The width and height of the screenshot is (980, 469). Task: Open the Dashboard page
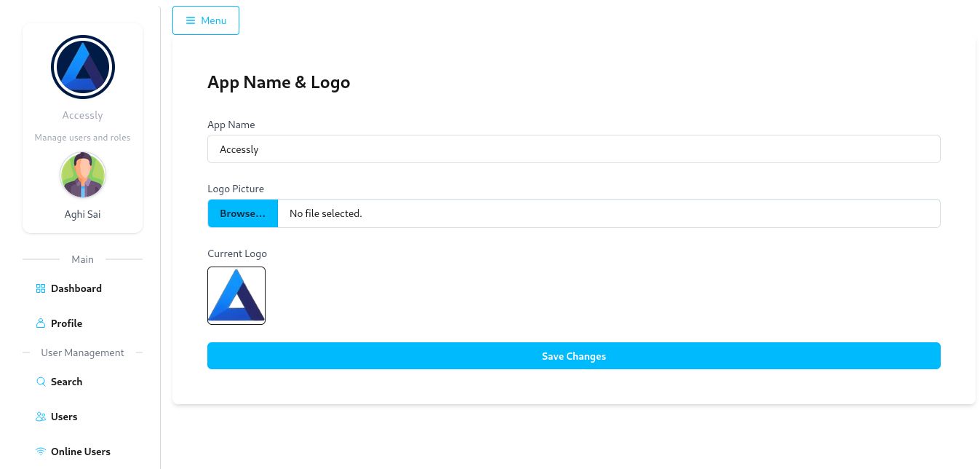[76, 288]
